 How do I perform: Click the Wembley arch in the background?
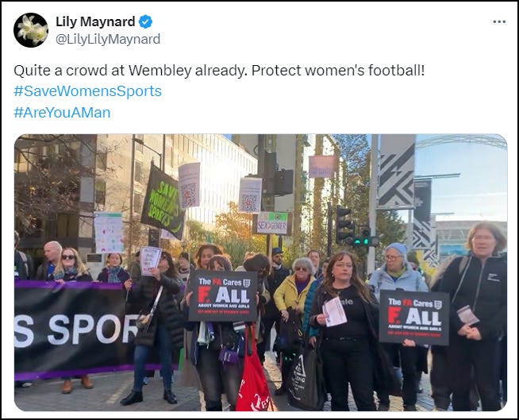[461, 141]
